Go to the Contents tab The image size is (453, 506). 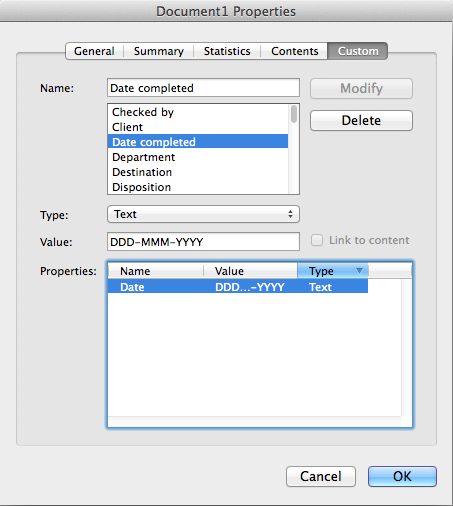(x=294, y=51)
